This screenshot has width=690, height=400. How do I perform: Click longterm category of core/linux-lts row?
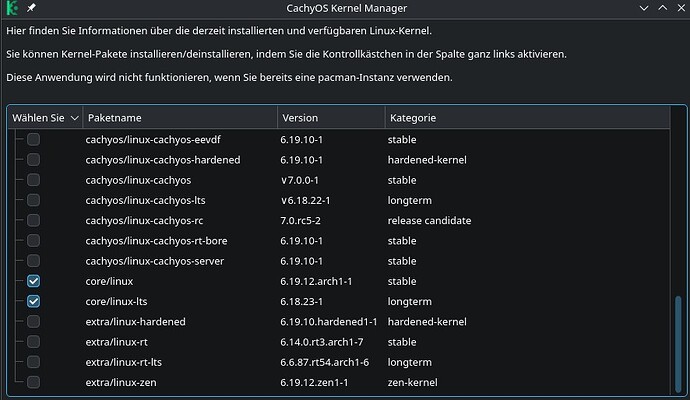point(409,301)
